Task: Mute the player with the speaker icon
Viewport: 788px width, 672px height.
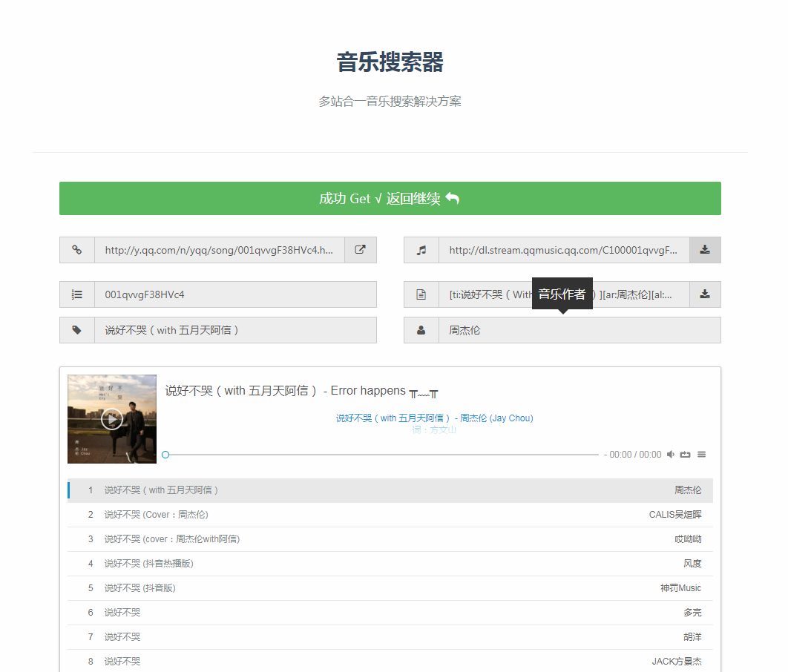Action: tap(671, 455)
